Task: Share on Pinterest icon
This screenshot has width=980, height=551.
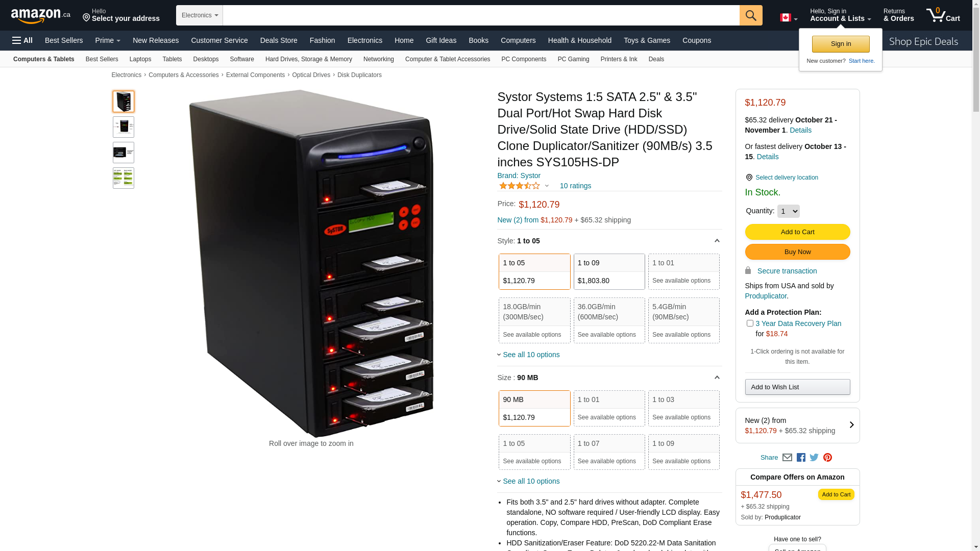Action: (827, 458)
